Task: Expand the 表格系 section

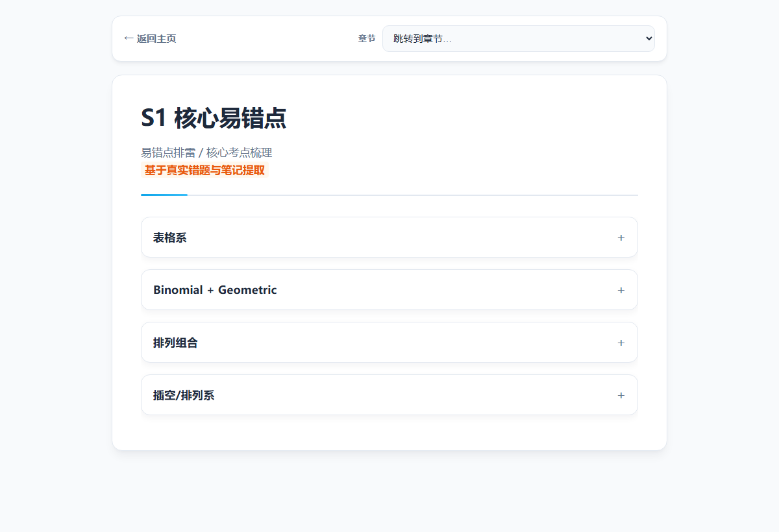Action: (x=389, y=237)
